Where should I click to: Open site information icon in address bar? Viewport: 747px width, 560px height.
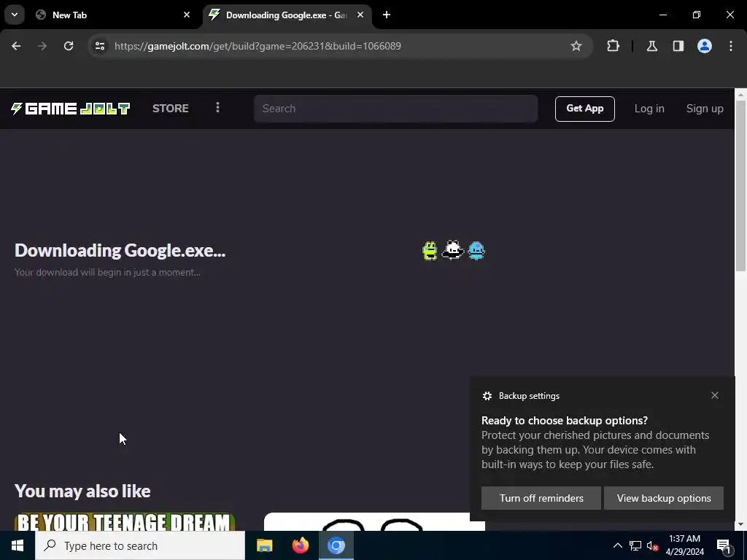tap(100, 46)
